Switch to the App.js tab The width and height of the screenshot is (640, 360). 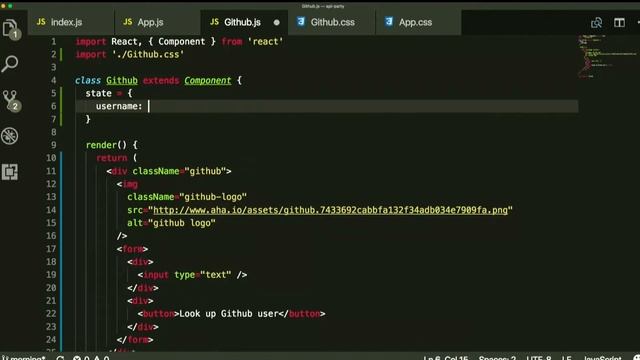(x=158, y=22)
